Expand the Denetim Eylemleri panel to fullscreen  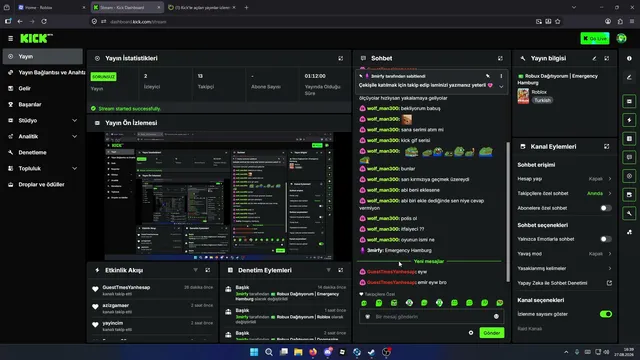coord(340,270)
